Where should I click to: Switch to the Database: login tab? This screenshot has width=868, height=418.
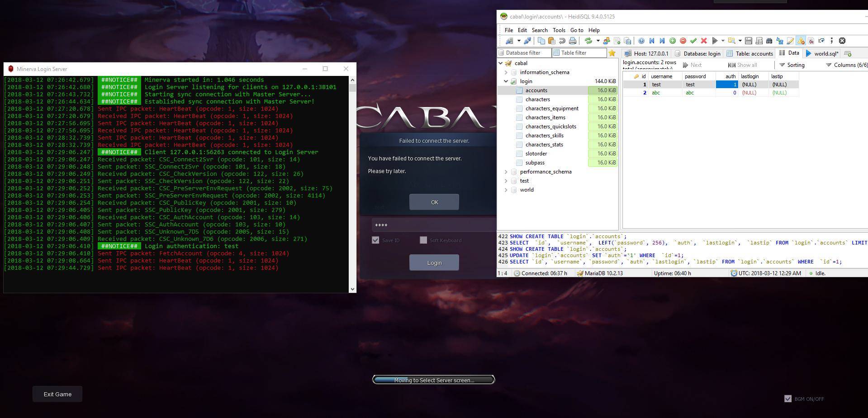pos(697,53)
